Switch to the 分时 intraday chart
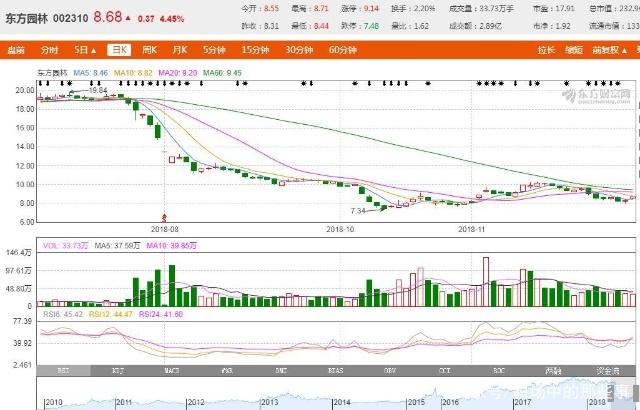This screenshot has width=640, height=410. (49, 50)
